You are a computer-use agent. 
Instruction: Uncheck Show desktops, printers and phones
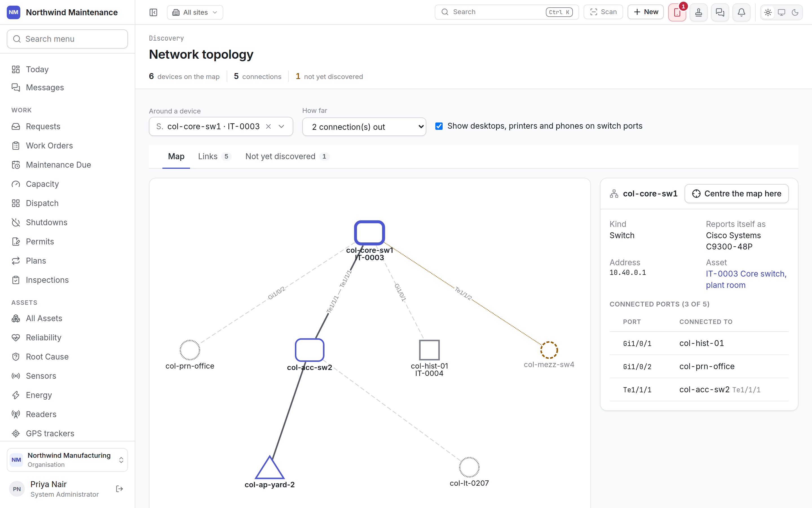439,126
